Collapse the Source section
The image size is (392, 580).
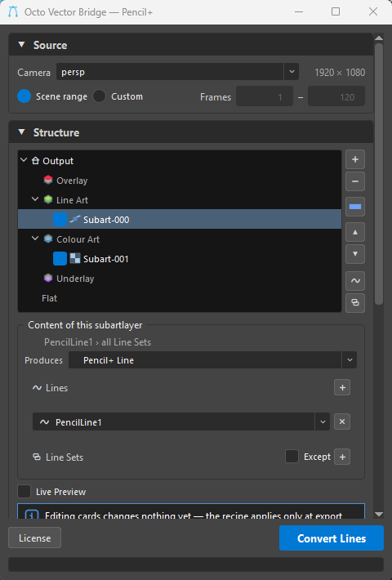(x=22, y=45)
